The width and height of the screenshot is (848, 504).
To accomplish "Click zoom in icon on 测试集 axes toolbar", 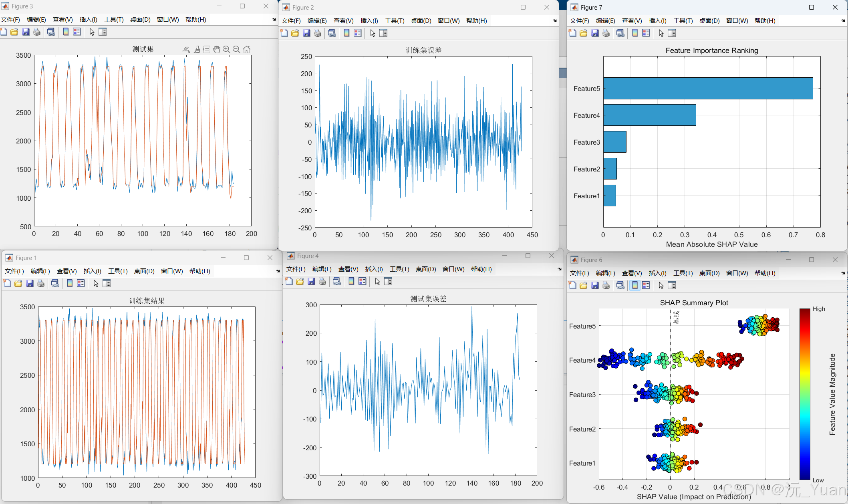I will (x=226, y=49).
